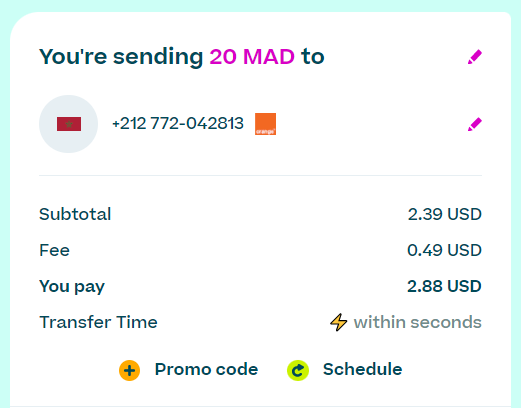Click the Fee 0.49 USD value
This screenshot has height=408, width=521.
click(444, 250)
